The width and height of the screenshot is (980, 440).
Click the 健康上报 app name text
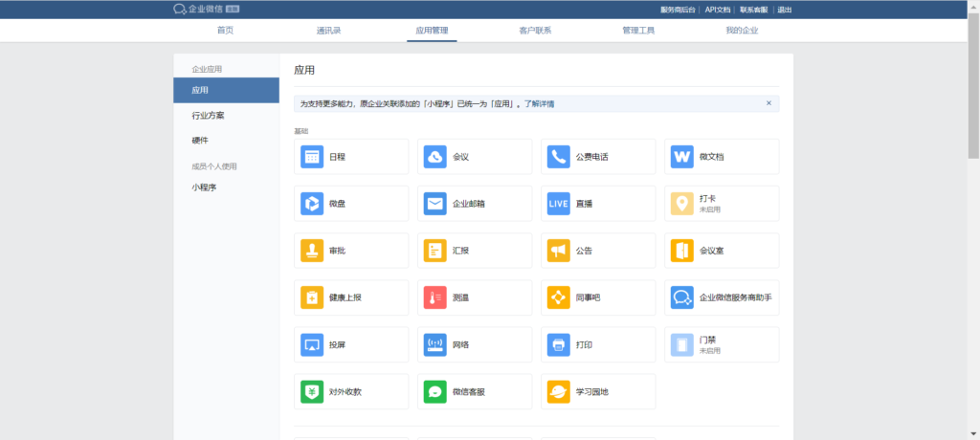tap(345, 298)
